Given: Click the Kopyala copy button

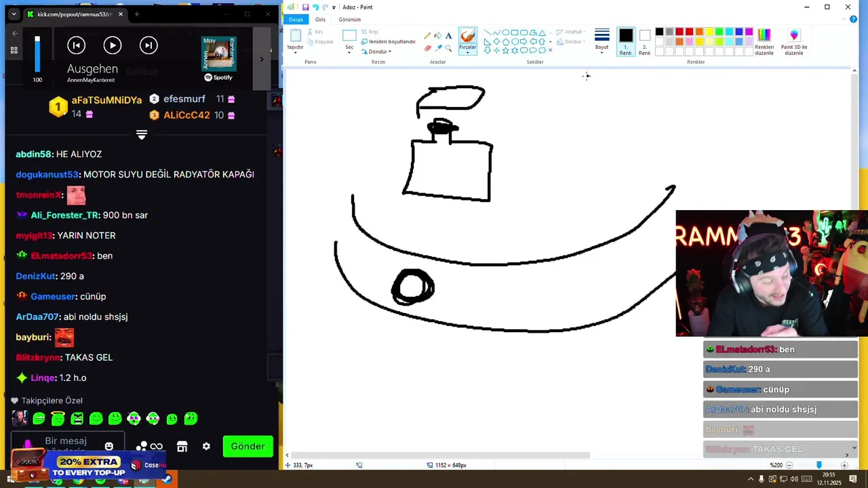Looking at the screenshot, I should click(319, 41).
